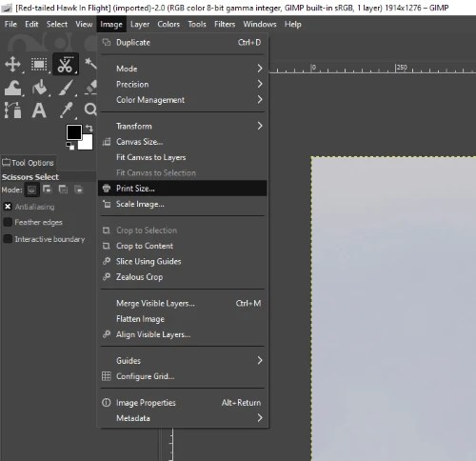The height and width of the screenshot is (461, 476).
Task: Open the File menu
Action: (10, 24)
